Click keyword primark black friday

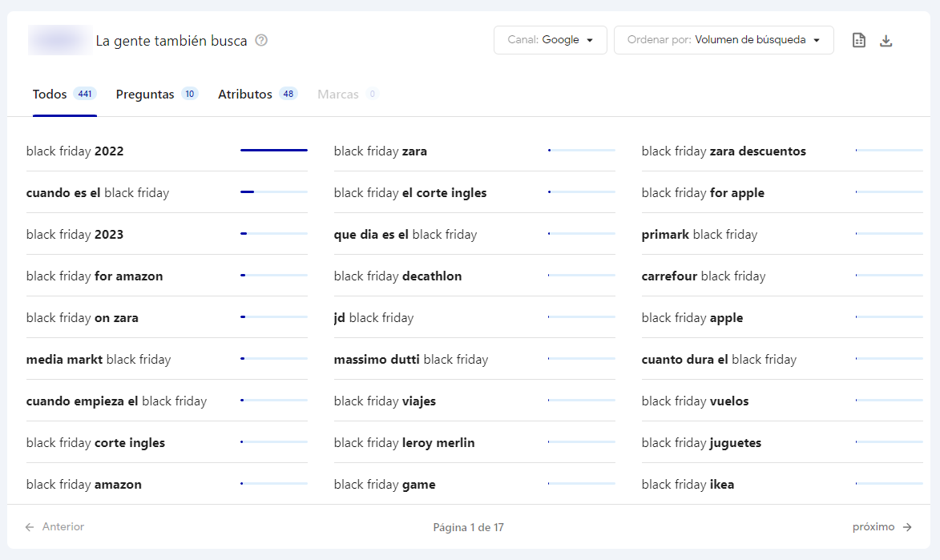pos(700,235)
